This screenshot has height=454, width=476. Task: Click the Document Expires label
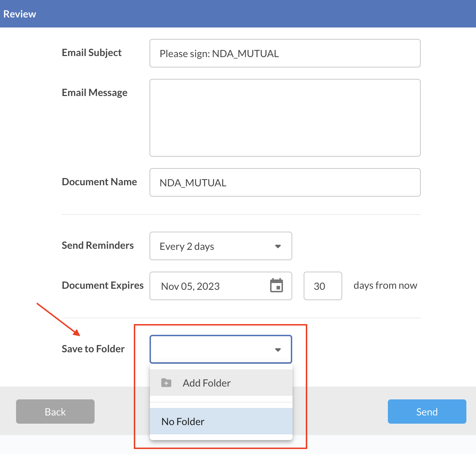click(x=103, y=286)
